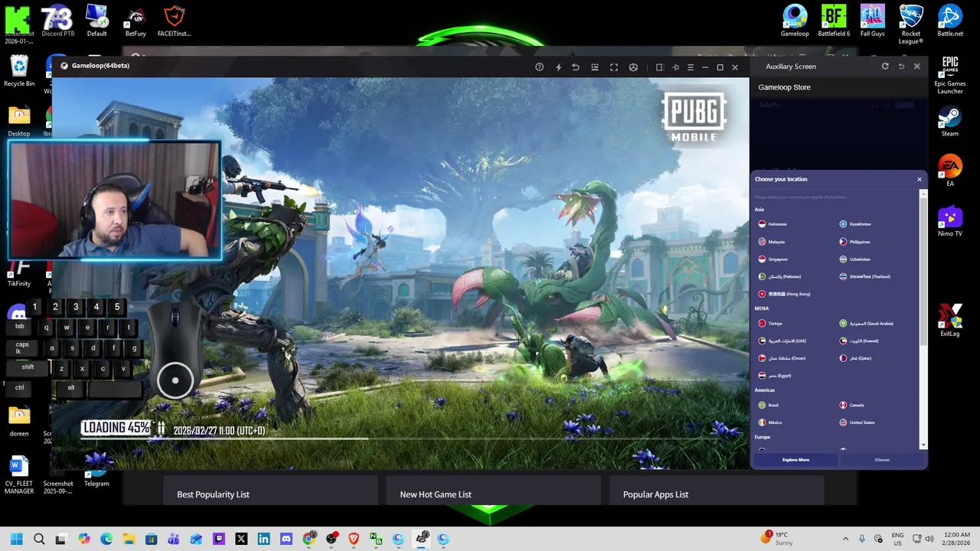The height and width of the screenshot is (551, 980).
Task: Open Gameloop desktop shortcut
Action: (795, 21)
